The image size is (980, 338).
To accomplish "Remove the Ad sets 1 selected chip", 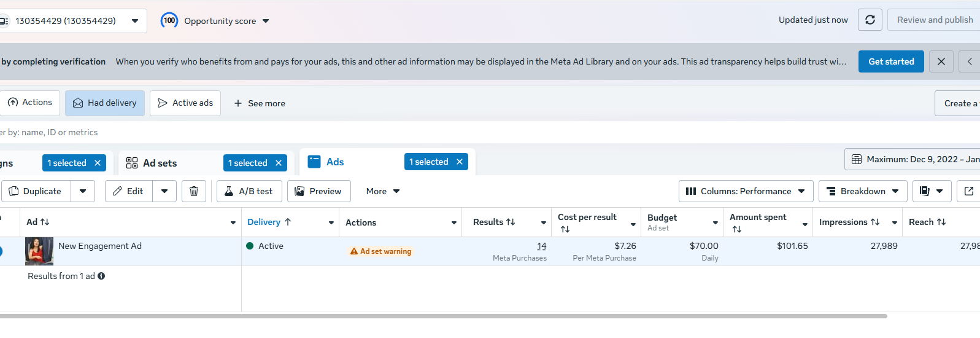I will (x=279, y=163).
